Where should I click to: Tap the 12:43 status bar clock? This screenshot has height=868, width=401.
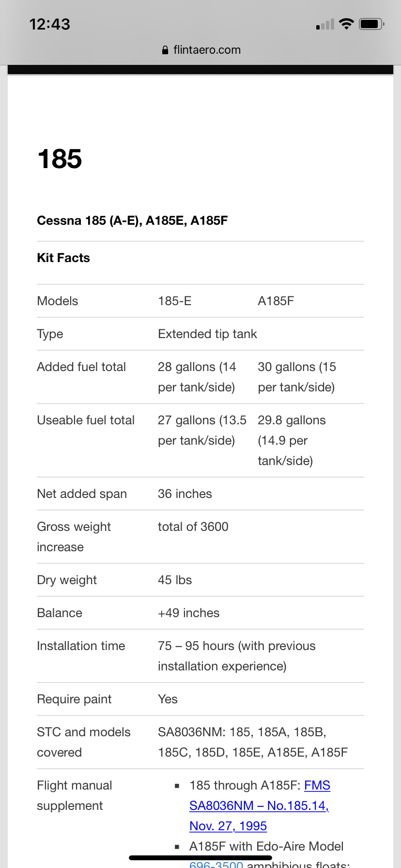click(x=49, y=24)
